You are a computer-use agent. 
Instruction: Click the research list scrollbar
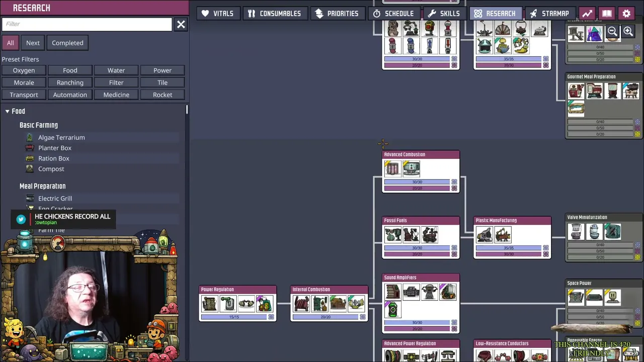tap(187, 110)
